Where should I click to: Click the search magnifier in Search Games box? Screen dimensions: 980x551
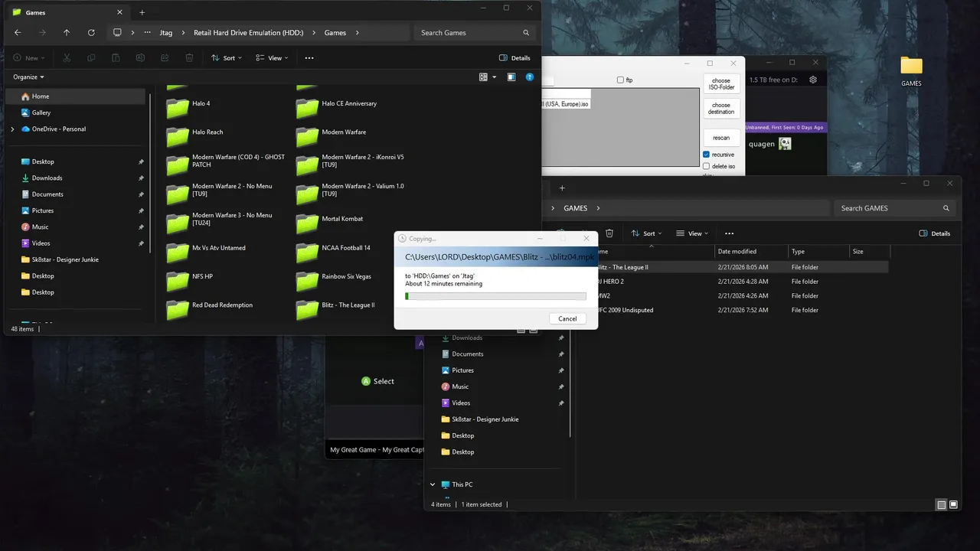(x=526, y=33)
